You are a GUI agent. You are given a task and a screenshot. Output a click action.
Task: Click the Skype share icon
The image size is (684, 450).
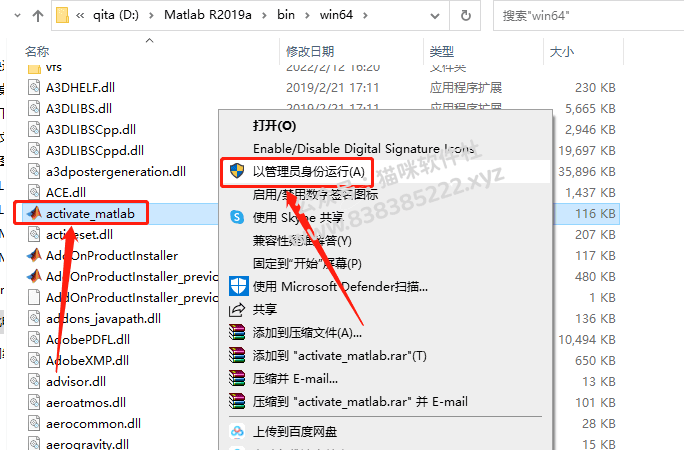tap(237, 217)
